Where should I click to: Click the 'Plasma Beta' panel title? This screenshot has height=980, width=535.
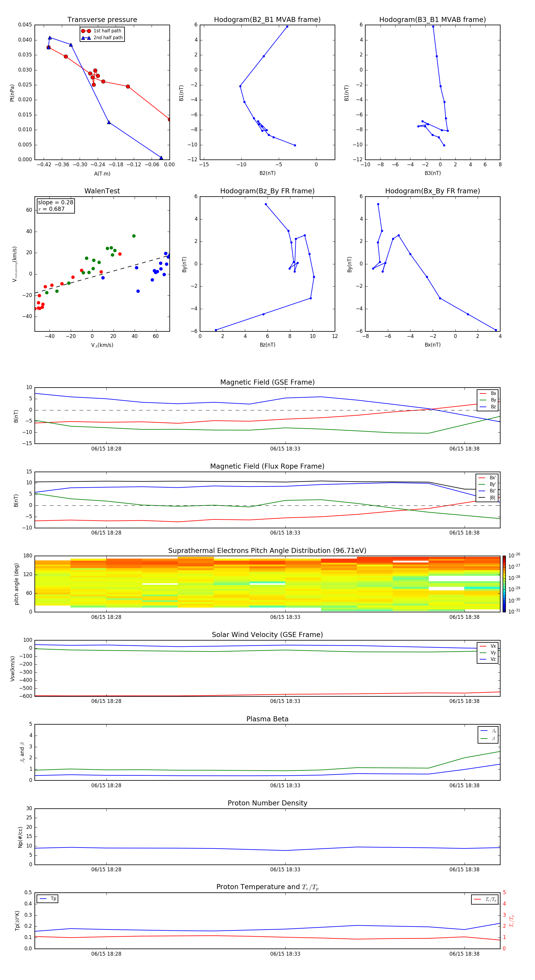point(267,719)
